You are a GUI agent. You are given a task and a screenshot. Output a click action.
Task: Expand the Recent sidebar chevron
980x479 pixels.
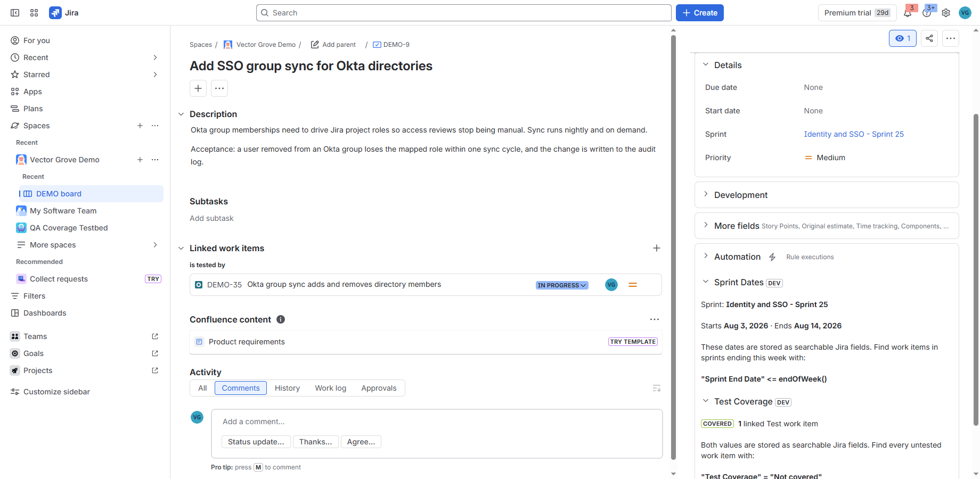155,57
